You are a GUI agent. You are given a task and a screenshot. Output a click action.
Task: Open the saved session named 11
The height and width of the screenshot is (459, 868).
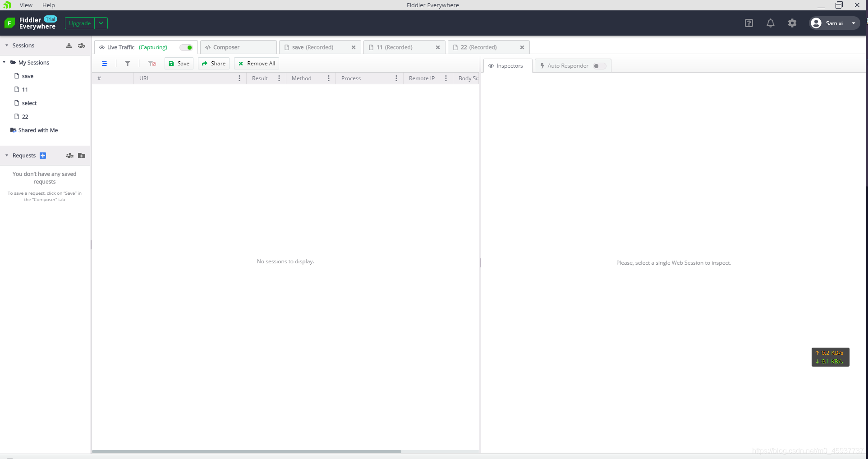tap(25, 90)
